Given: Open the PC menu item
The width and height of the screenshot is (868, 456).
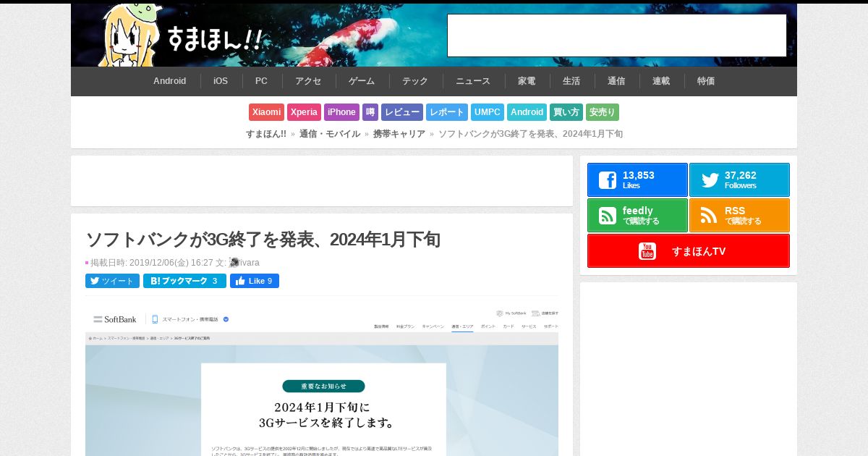Looking at the screenshot, I should point(261,81).
